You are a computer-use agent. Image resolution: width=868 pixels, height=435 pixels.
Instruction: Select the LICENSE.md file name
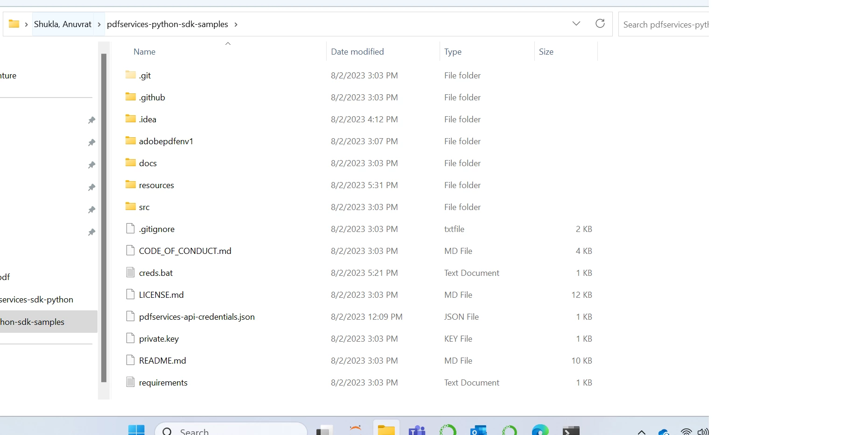tap(161, 295)
